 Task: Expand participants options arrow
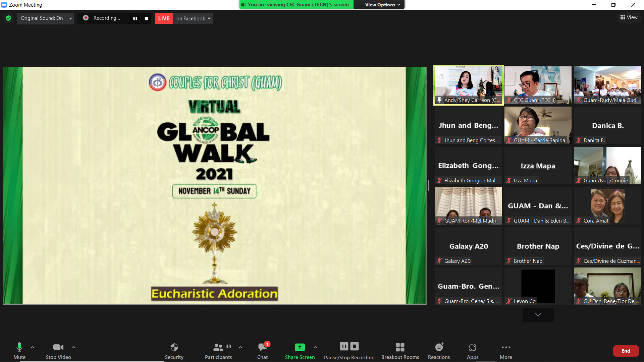tap(240, 347)
